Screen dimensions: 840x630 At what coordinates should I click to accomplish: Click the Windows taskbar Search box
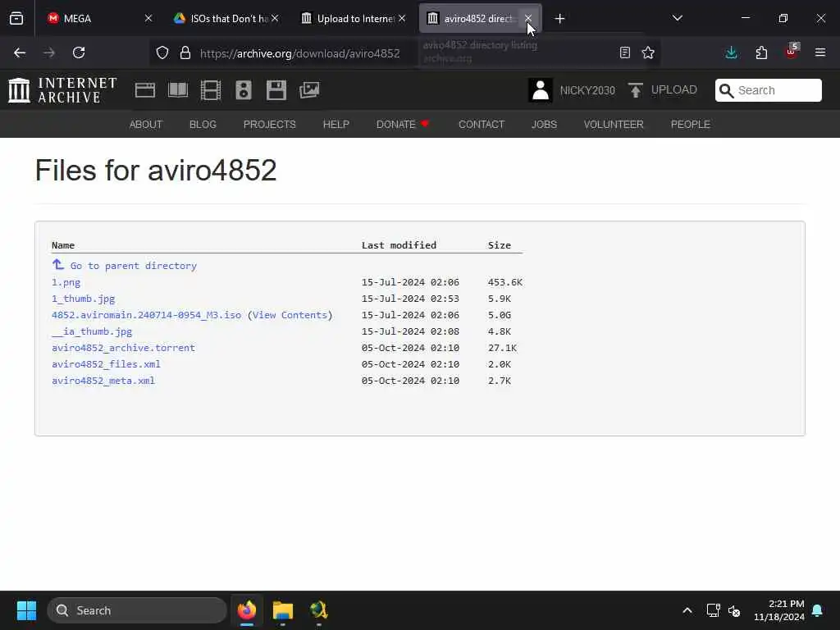(137, 610)
